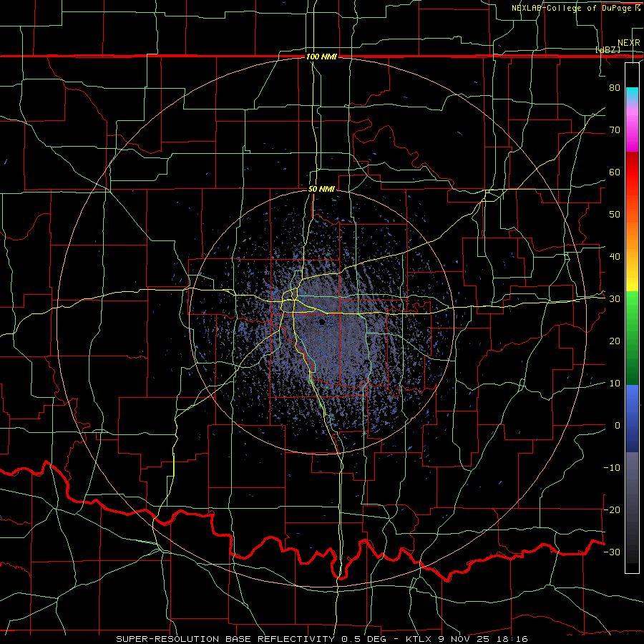Image resolution: width=644 pixels, height=644 pixels.
Task: Pick the blue band of the color scale
Action: tap(632, 418)
